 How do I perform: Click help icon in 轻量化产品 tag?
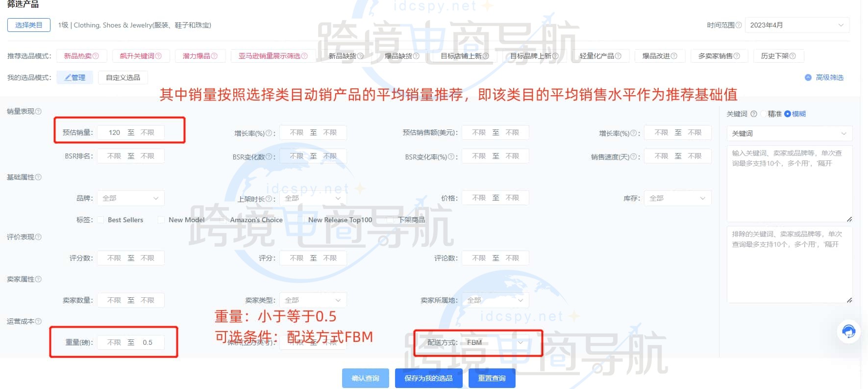coord(618,56)
